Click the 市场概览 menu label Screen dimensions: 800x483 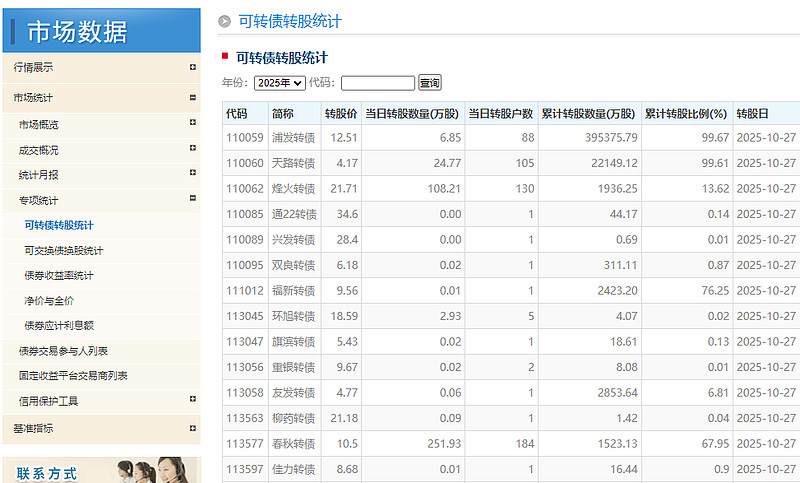39,124
